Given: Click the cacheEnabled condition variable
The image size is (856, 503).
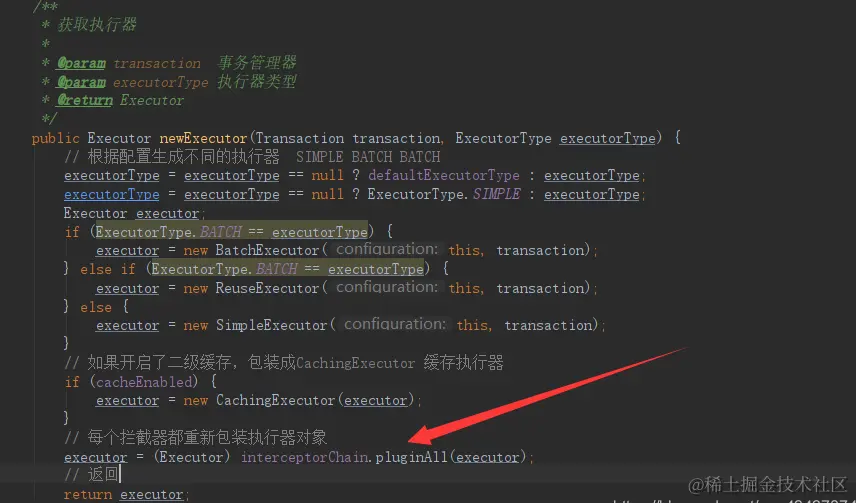Looking at the screenshot, I should 144,382.
